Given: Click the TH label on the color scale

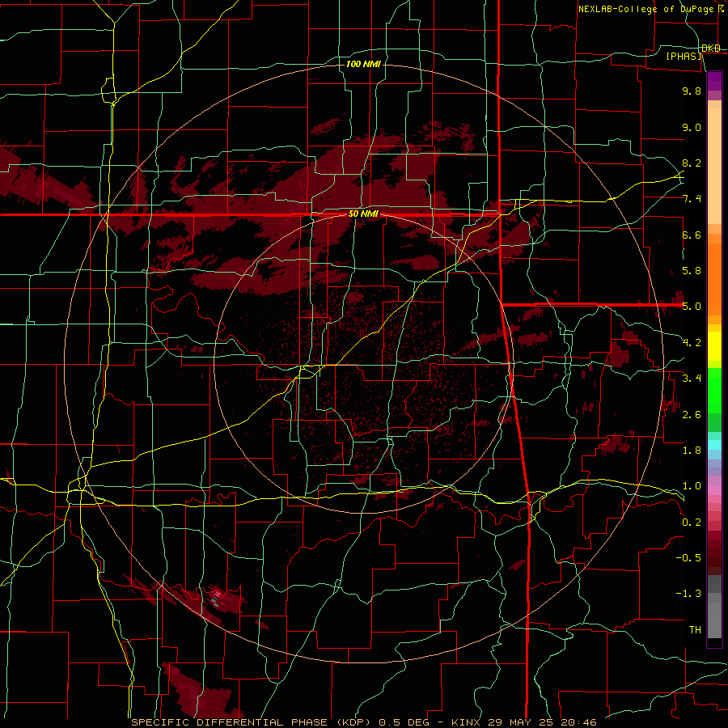Looking at the screenshot, I should [x=695, y=630].
